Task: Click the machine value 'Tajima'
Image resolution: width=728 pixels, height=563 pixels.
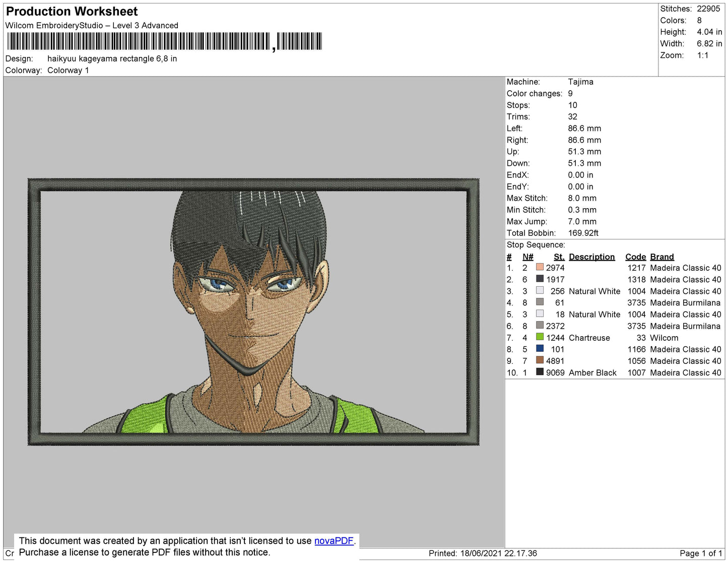Action: [x=580, y=82]
